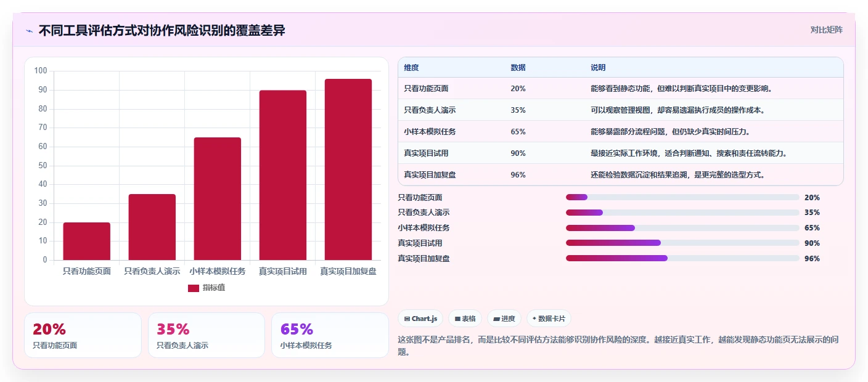
Task: Click the 20% value beside progress bar
Action: (x=812, y=198)
